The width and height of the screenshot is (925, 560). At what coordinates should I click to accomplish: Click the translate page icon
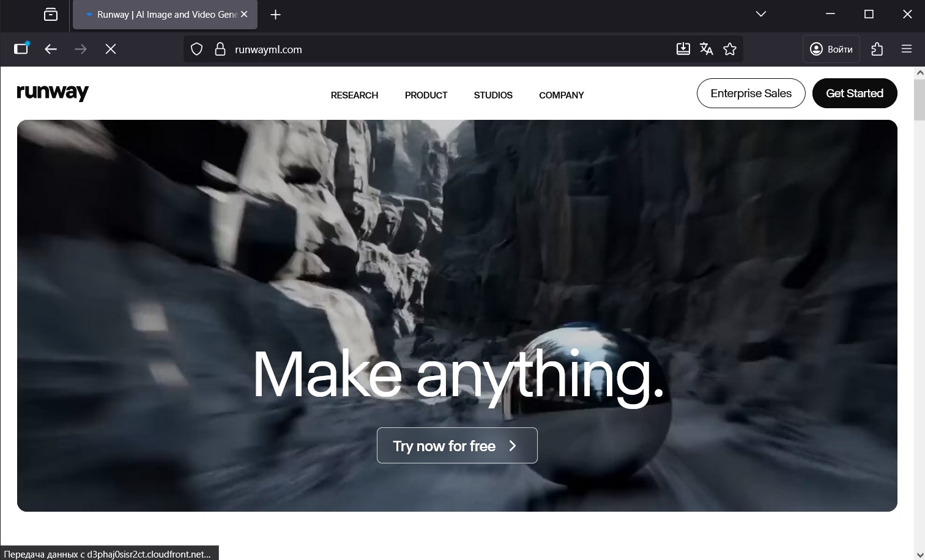pyautogui.click(x=706, y=50)
